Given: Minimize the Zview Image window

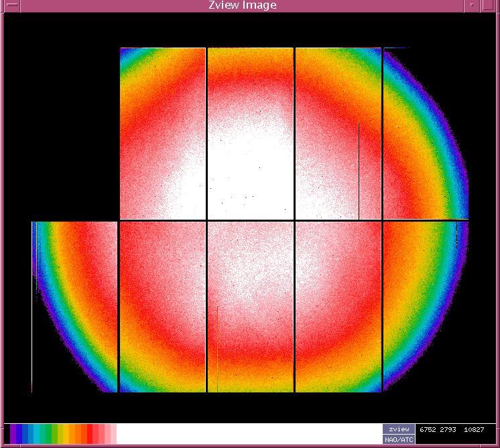Looking at the screenshot, I should tap(475, 5).
